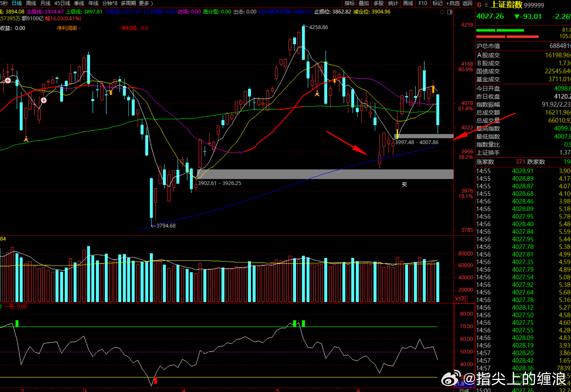
Task: Click the 减仓位: 3904.96 legend entry
Action: click(x=372, y=12)
